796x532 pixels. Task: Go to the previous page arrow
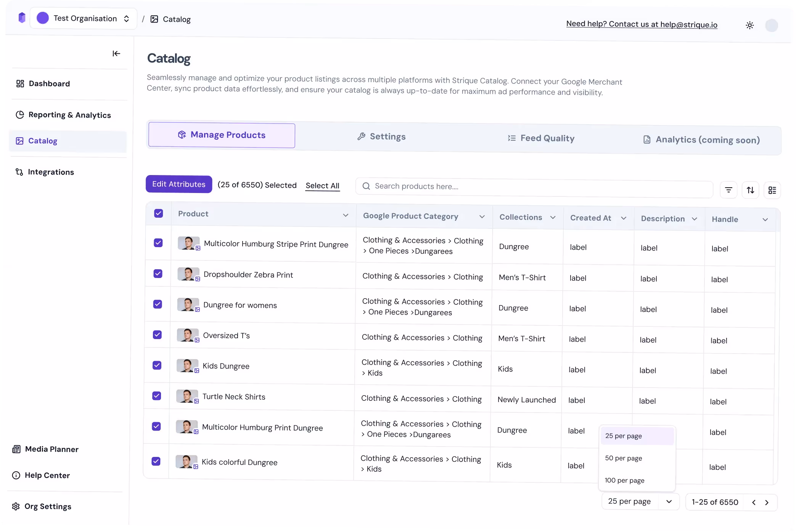pyautogui.click(x=754, y=502)
